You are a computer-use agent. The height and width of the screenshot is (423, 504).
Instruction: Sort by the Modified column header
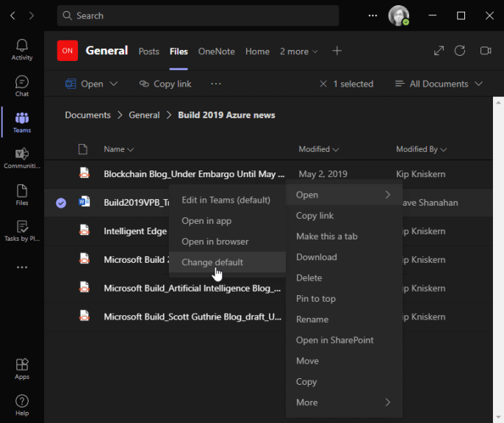tap(319, 149)
